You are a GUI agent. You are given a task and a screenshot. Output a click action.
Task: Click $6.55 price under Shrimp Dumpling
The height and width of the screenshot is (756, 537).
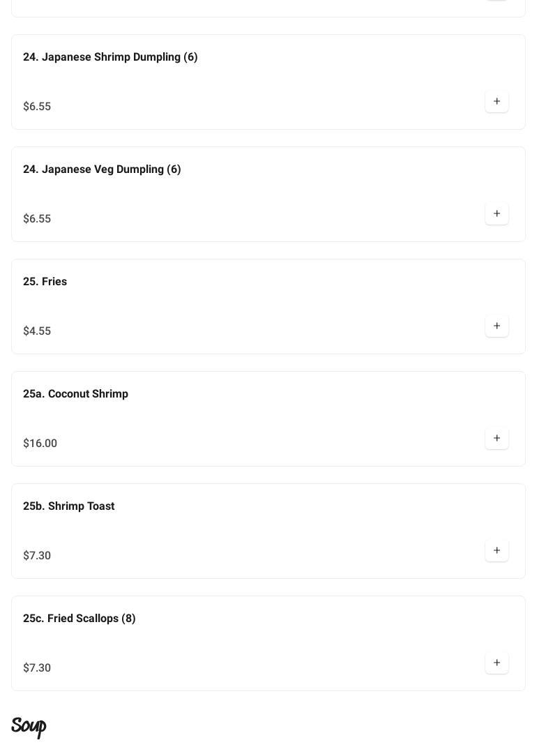(37, 107)
